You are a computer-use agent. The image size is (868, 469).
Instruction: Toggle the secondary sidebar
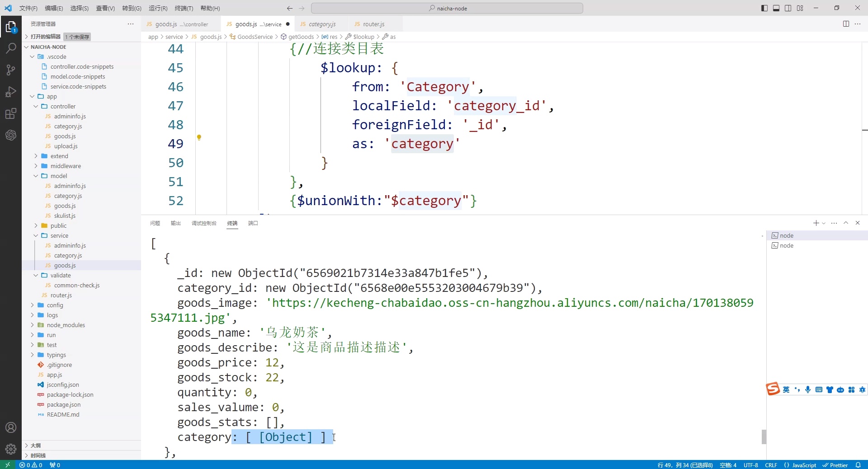[788, 8]
